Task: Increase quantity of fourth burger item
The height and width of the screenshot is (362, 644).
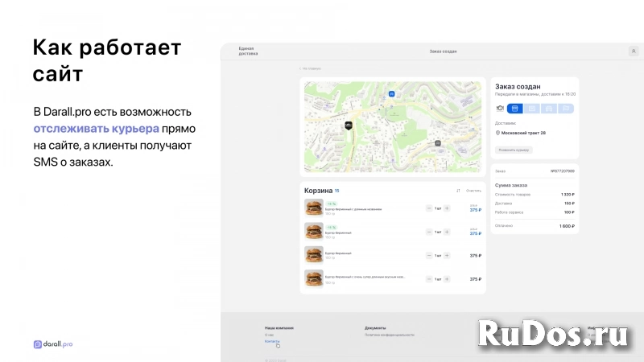Action: tap(447, 279)
